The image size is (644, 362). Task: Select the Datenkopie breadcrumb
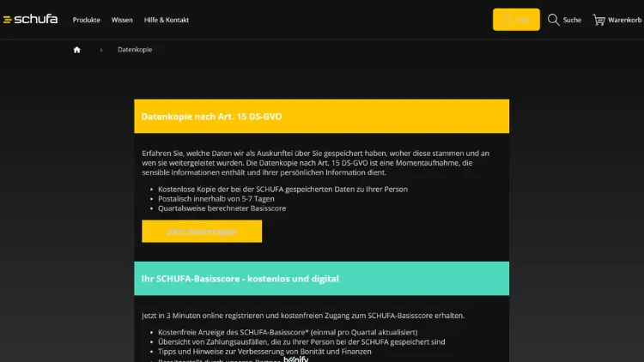[135, 50]
